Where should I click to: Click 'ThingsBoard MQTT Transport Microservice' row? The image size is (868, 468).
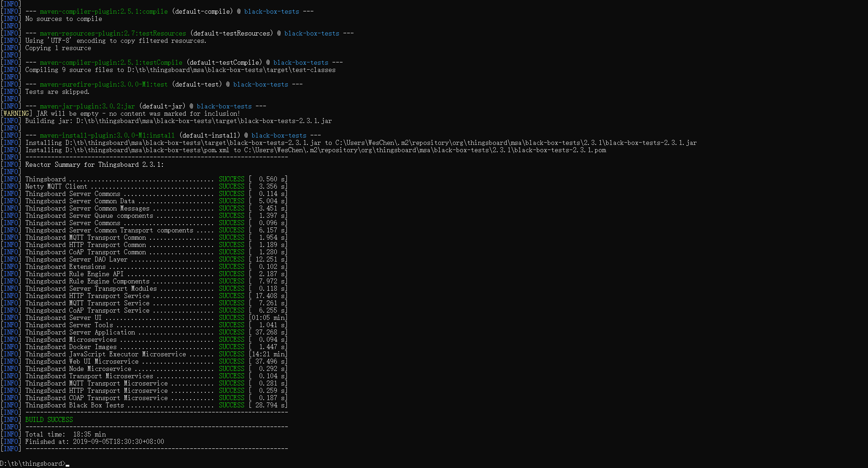144,383
